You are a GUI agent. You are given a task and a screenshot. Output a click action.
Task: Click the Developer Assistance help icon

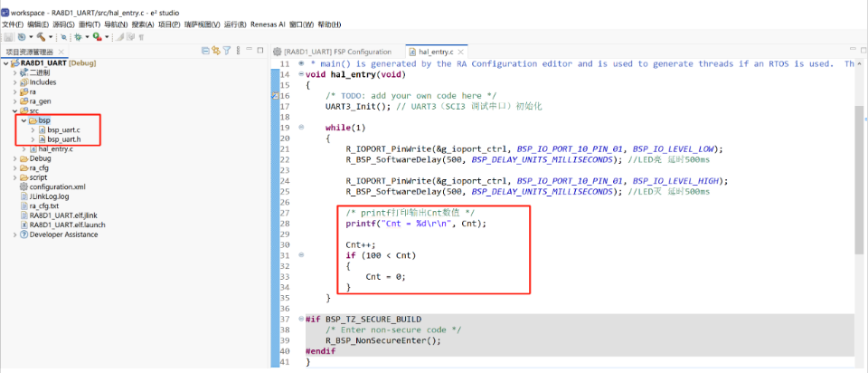(x=24, y=234)
